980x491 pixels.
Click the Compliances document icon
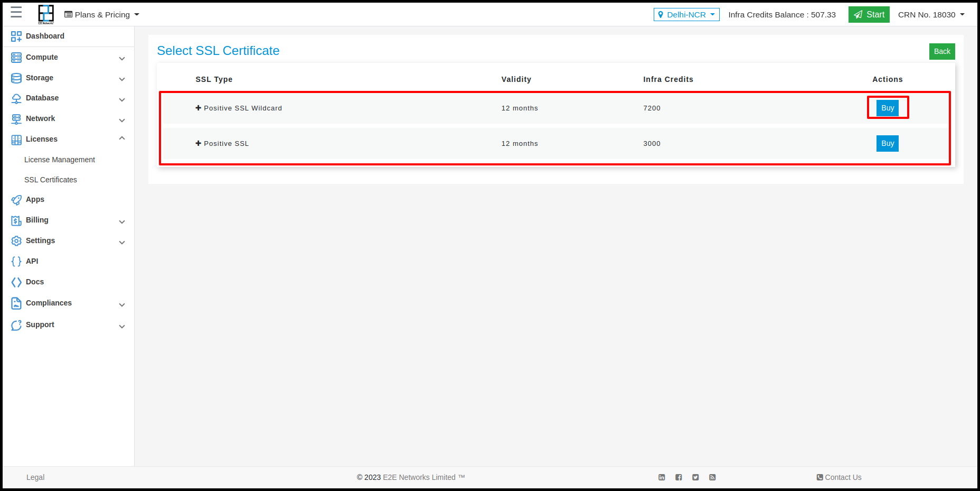pos(16,303)
